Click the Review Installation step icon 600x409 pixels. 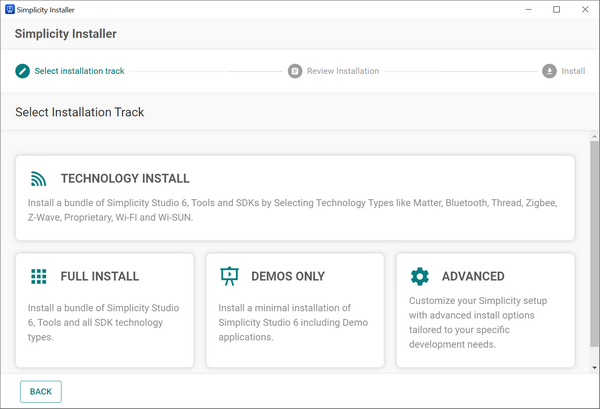tap(295, 71)
